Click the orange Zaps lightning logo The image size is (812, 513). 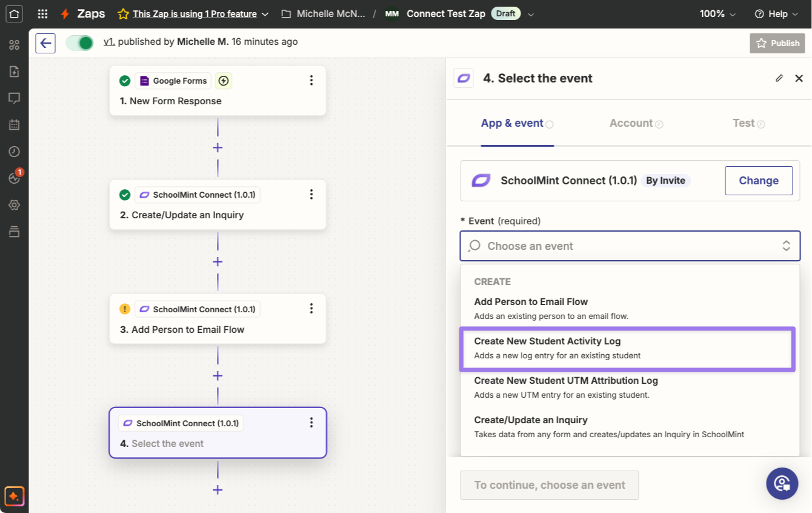[x=65, y=14]
